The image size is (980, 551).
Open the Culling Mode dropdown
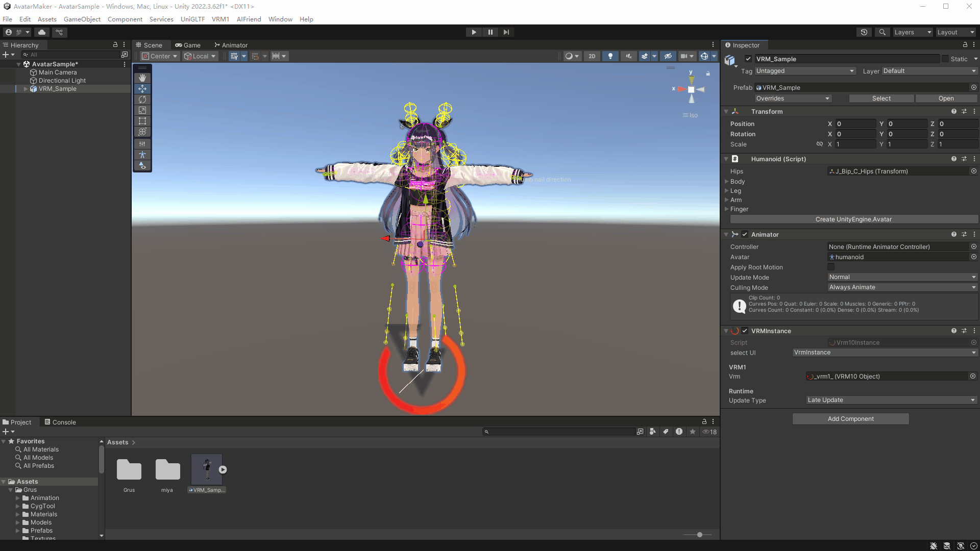click(x=902, y=288)
